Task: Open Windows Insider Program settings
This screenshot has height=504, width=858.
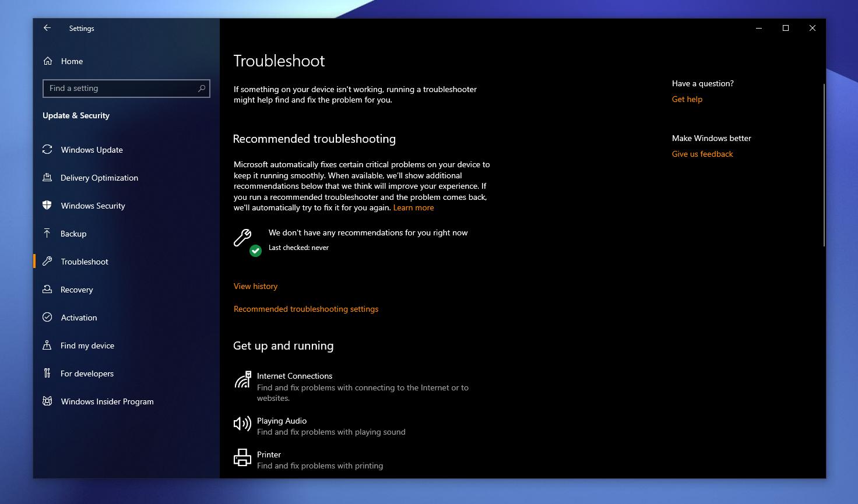Action: pyautogui.click(x=107, y=401)
